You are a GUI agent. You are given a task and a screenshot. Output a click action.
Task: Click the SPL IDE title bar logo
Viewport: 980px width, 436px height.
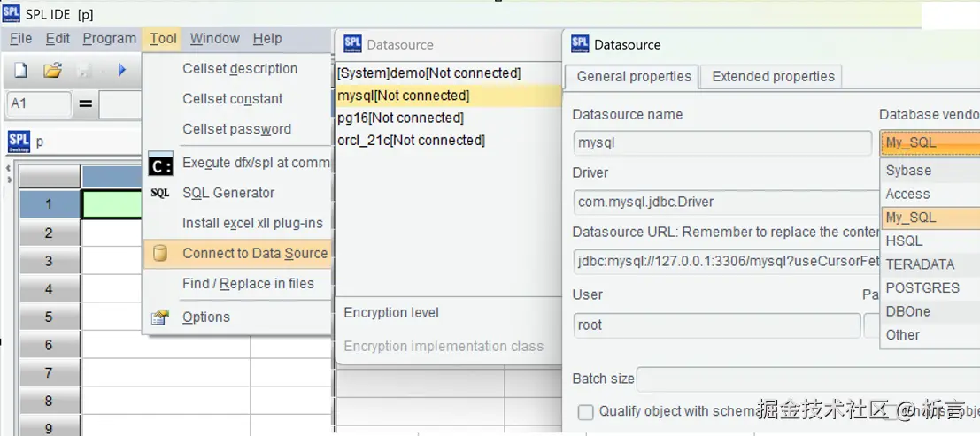click(x=12, y=13)
